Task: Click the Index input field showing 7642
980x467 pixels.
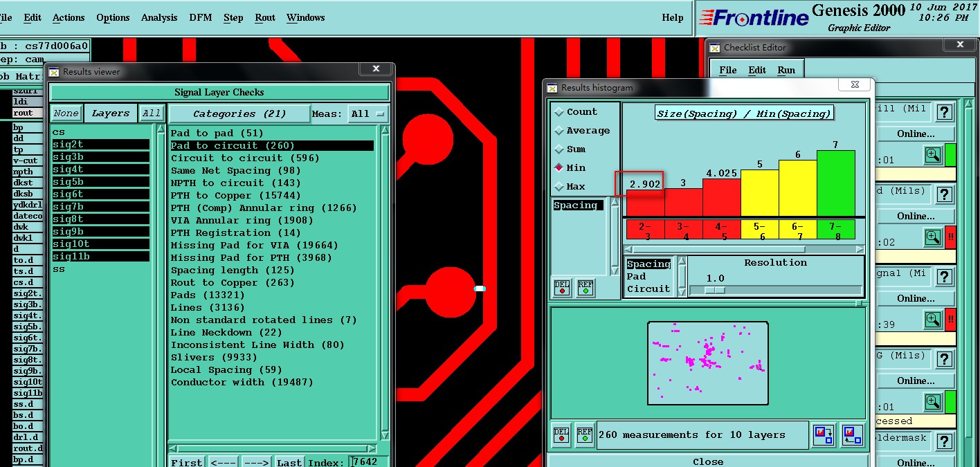Action: (369, 461)
